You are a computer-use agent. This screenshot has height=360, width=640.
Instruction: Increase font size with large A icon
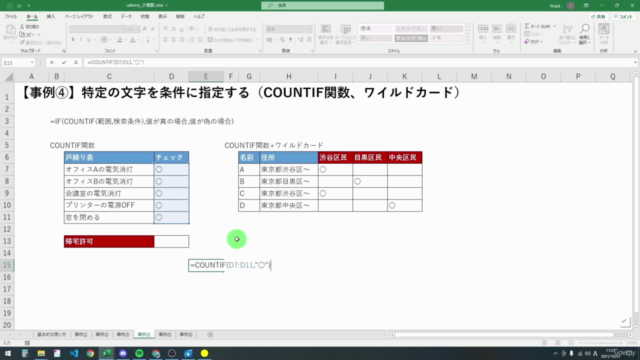coord(145,29)
